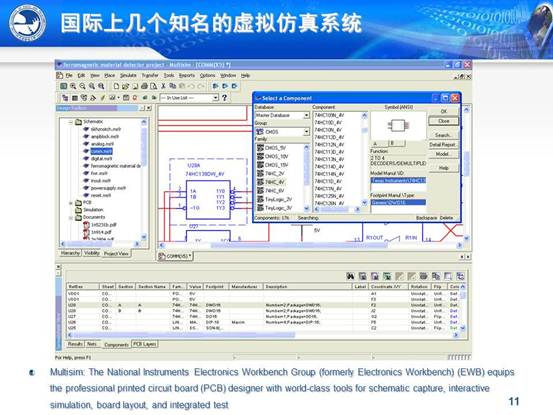This screenshot has width=553, height=415.
Task: Click the Undo arrow icon
Action: pos(192,86)
